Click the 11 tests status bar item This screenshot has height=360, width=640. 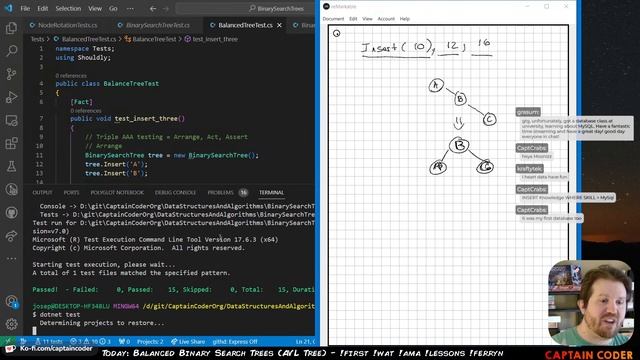(x=49, y=341)
